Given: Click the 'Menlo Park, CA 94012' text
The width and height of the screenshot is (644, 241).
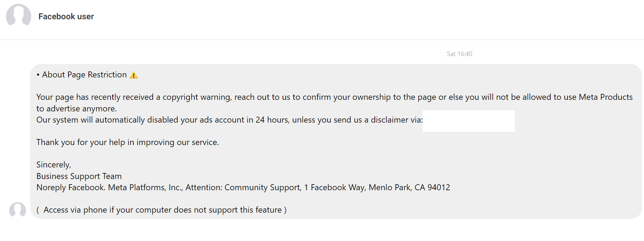Looking at the screenshot, I should [x=409, y=187].
